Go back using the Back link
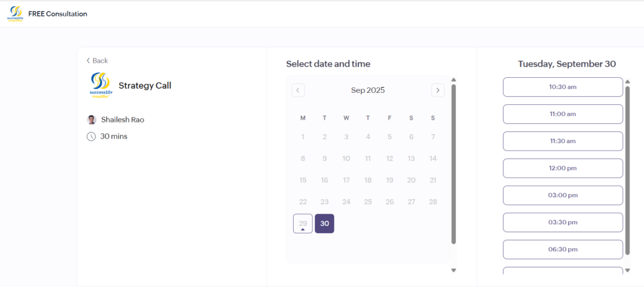This screenshot has height=287, width=644. [97, 61]
